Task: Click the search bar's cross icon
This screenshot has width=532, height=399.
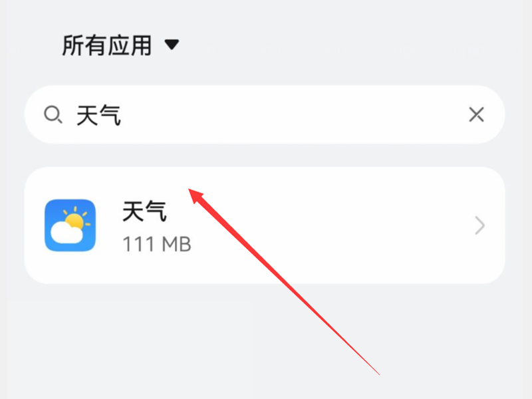Action: (476, 114)
